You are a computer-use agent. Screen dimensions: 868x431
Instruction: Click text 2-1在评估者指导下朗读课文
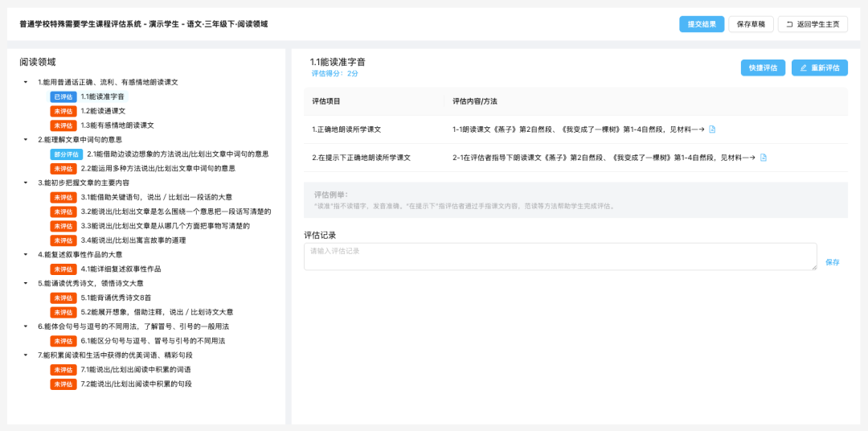click(x=604, y=158)
